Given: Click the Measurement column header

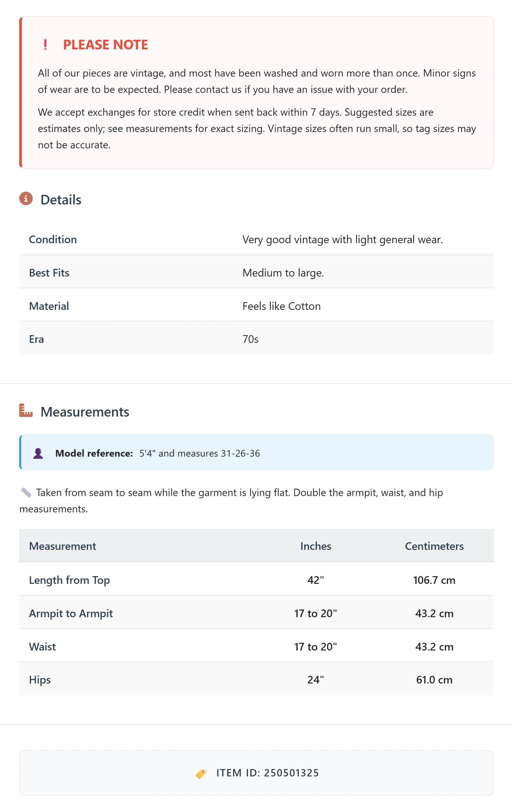Looking at the screenshot, I should 63,546.
